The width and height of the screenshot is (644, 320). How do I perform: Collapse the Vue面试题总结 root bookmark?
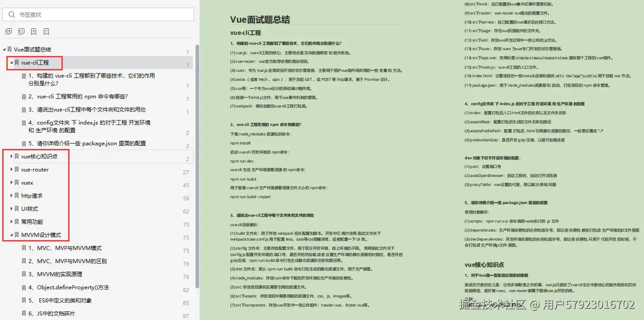click(x=4, y=49)
